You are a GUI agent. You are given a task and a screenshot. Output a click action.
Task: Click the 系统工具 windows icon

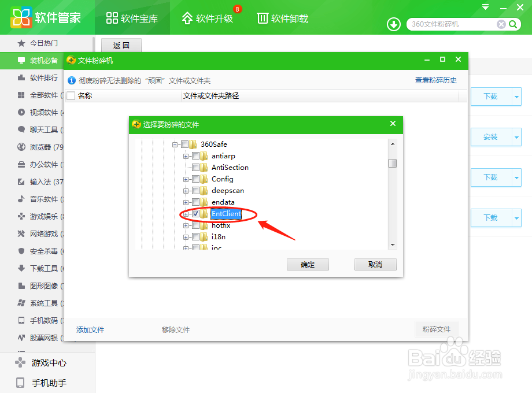(21, 303)
